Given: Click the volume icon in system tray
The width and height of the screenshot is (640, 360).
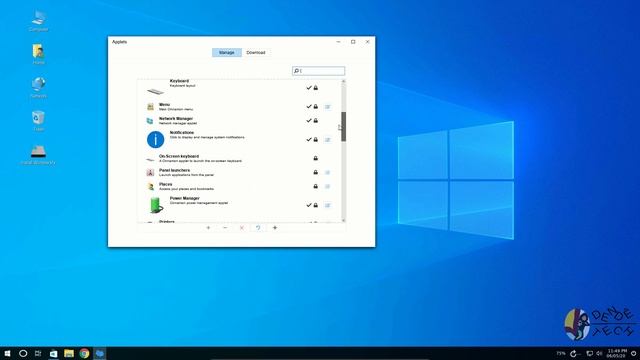Looking at the screenshot, I should [599, 353].
